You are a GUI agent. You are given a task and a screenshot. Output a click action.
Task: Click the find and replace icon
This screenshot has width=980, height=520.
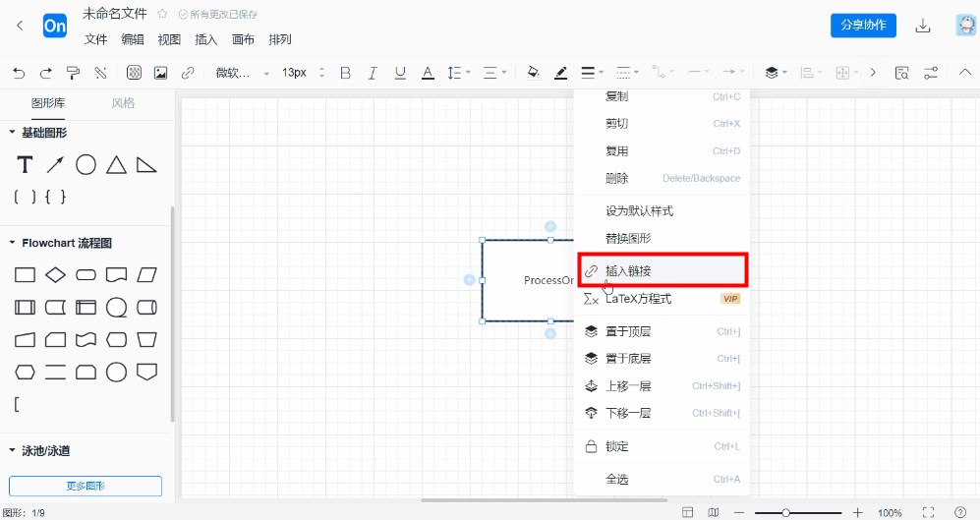tap(901, 73)
